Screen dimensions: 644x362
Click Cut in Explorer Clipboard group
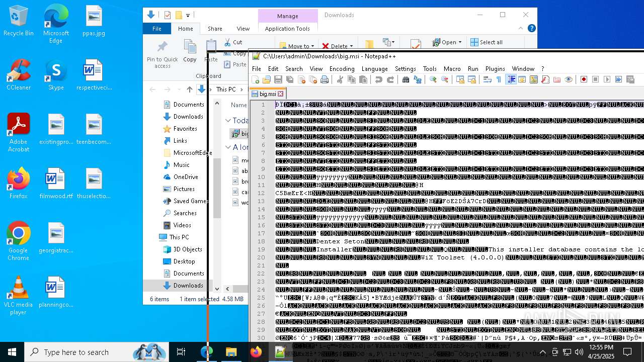click(233, 42)
